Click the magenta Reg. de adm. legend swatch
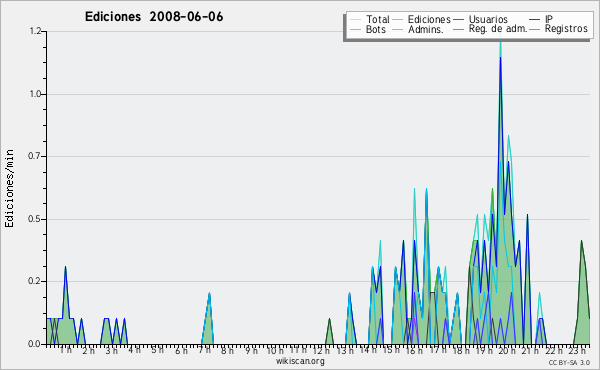Viewport: 600px width, 370px height. coord(458,29)
